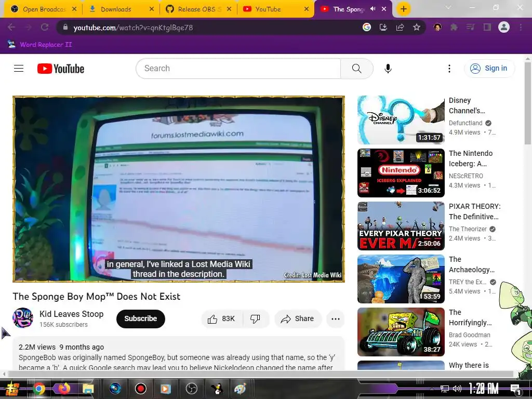Open OBS Studio from the taskbar

[x=191, y=389]
